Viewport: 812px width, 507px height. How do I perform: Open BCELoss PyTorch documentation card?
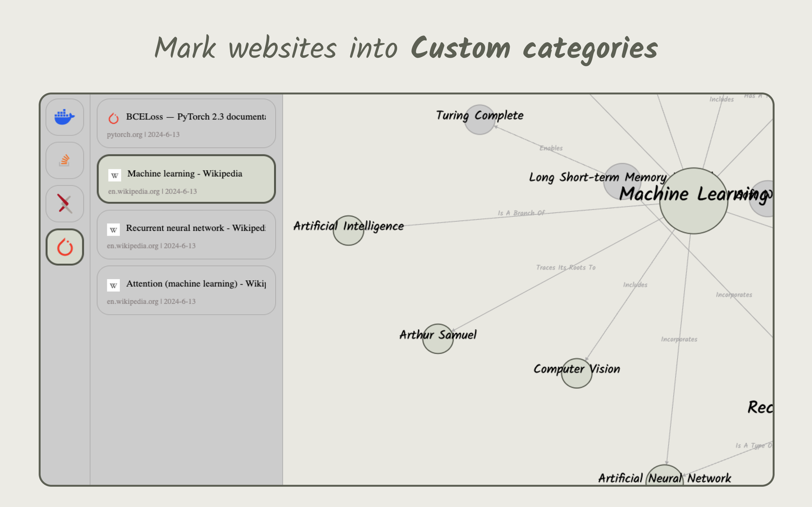(x=186, y=123)
